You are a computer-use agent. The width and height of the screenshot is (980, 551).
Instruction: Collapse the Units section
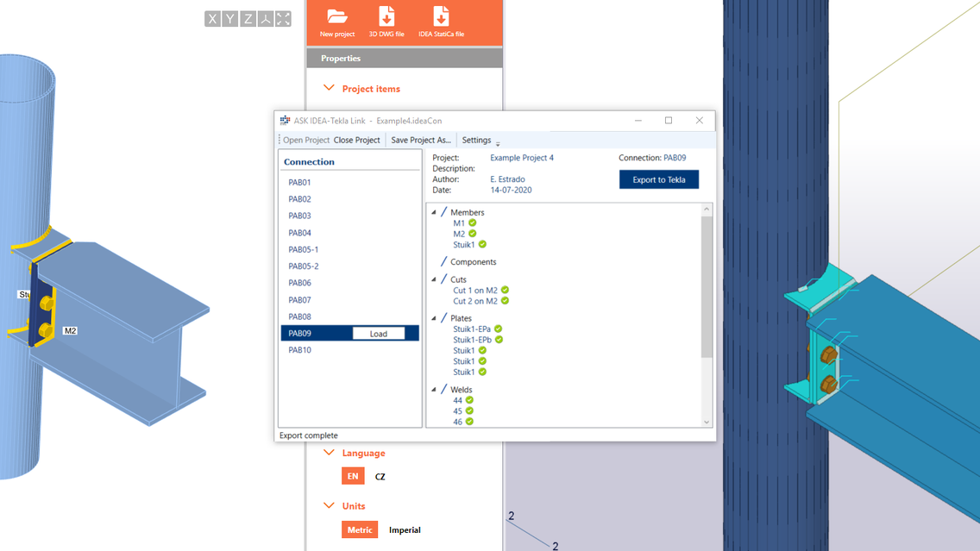[x=329, y=505]
